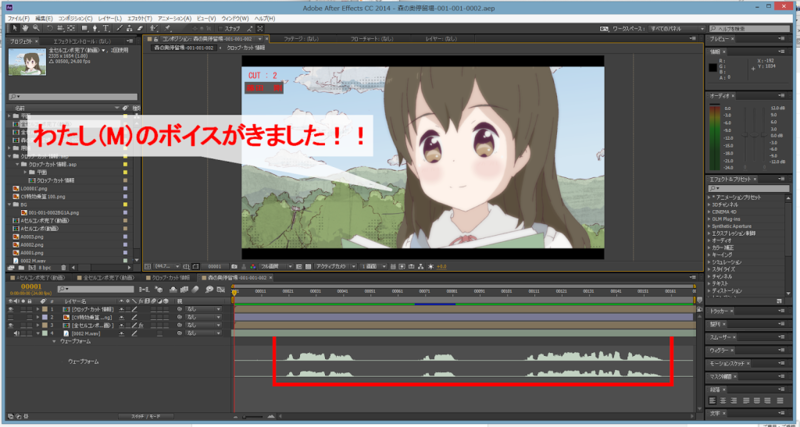Image resolution: width=800 pixels, height=427 pixels.
Task: Collapse the ウェーブフォーム waveform group
Action: click(x=54, y=342)
